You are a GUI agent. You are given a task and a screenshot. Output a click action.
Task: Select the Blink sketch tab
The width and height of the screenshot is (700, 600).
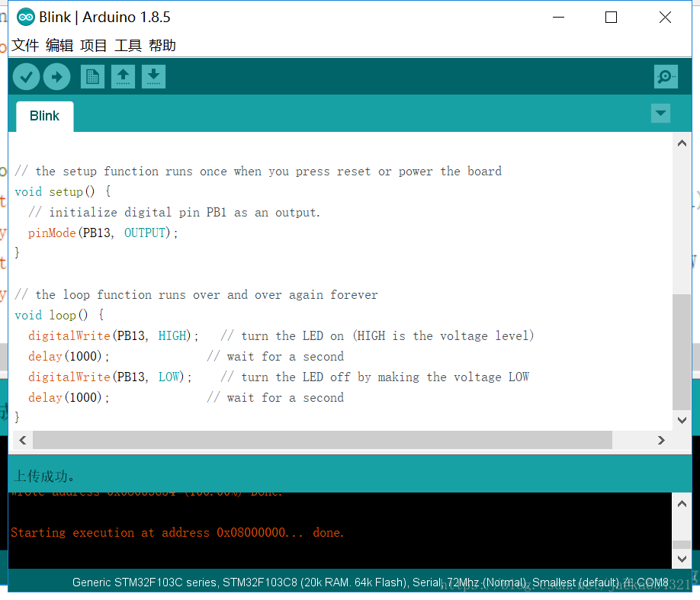tap(45, 116)
